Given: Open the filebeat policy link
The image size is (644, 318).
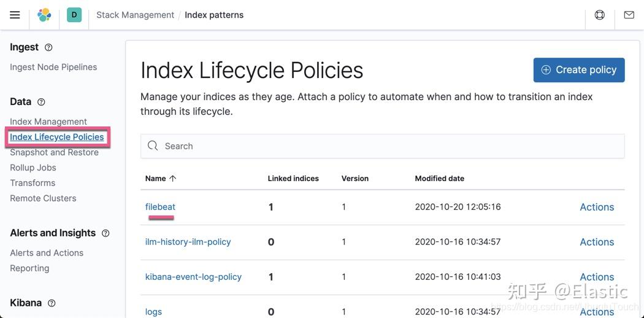Looking at the screenshot, I should point(160,207).
